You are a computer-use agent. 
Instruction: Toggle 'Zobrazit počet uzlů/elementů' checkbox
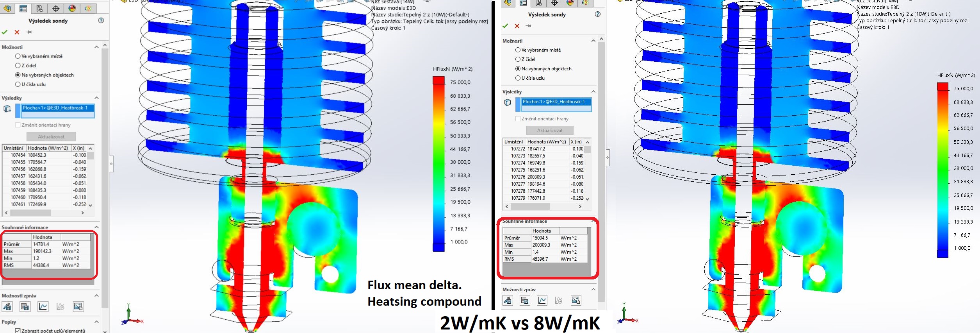pyautogui.click(x=18, y=330)
